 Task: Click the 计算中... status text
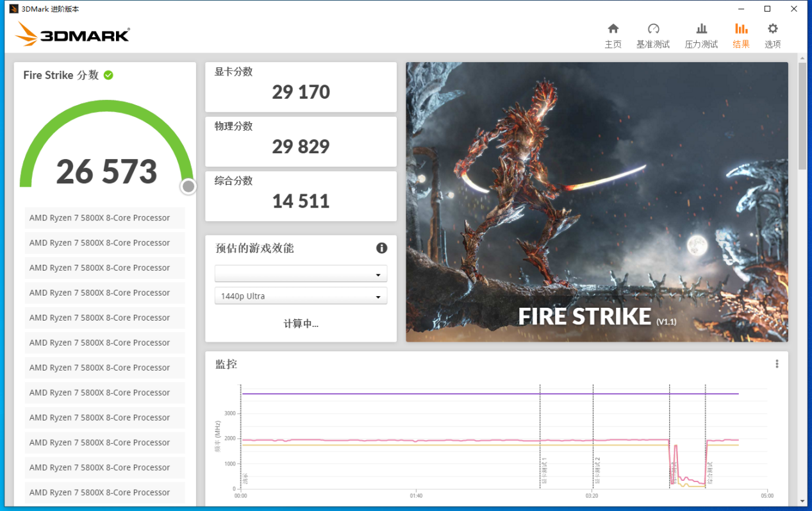pyautogui.click(x=301, y=324)
